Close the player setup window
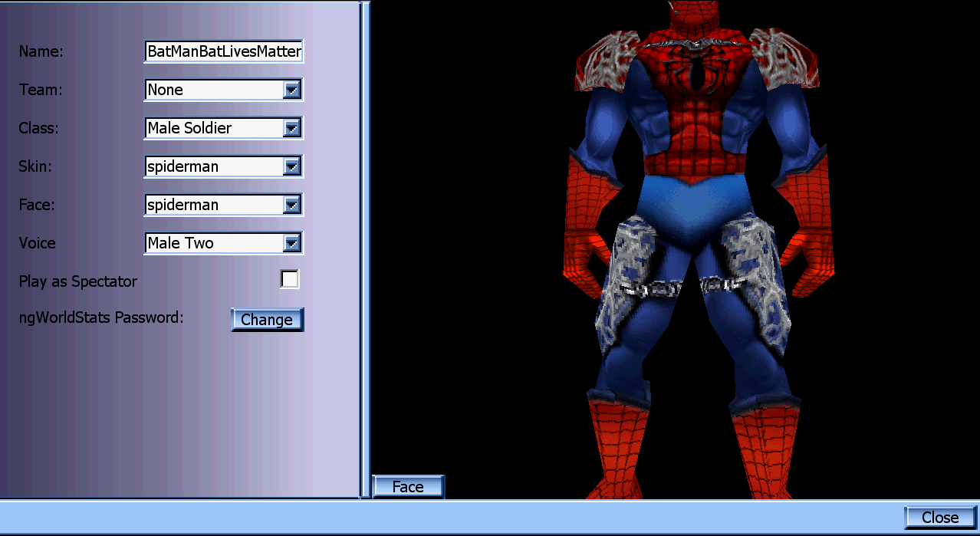980x536 pixels. coord(940,518)
